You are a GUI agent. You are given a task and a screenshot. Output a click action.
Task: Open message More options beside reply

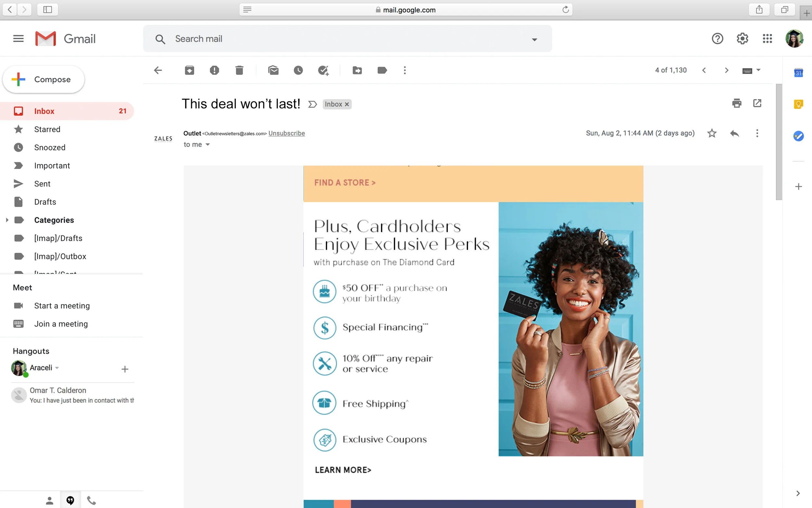pos(757,133)
